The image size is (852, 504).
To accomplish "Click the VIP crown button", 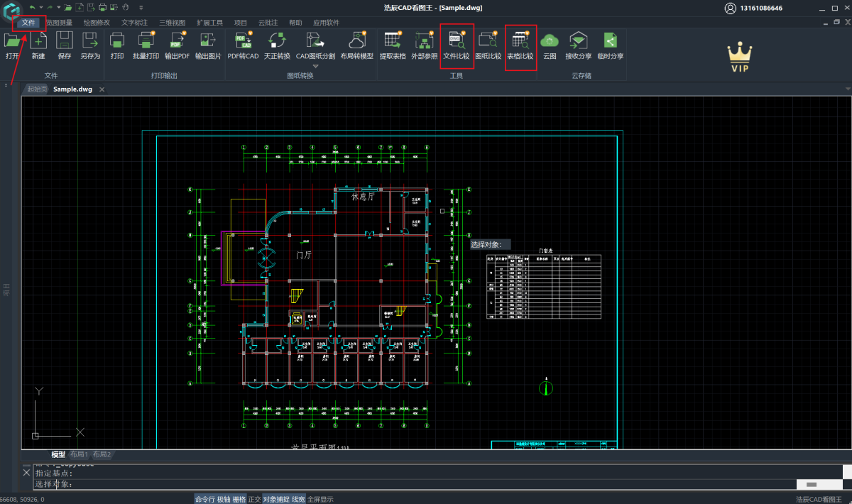I will pyautogui.click(x=740, y=57).
